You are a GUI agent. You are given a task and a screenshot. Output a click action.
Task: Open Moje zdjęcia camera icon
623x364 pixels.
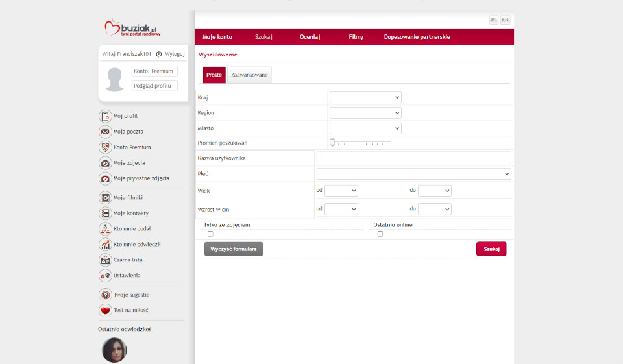point(105,163)
